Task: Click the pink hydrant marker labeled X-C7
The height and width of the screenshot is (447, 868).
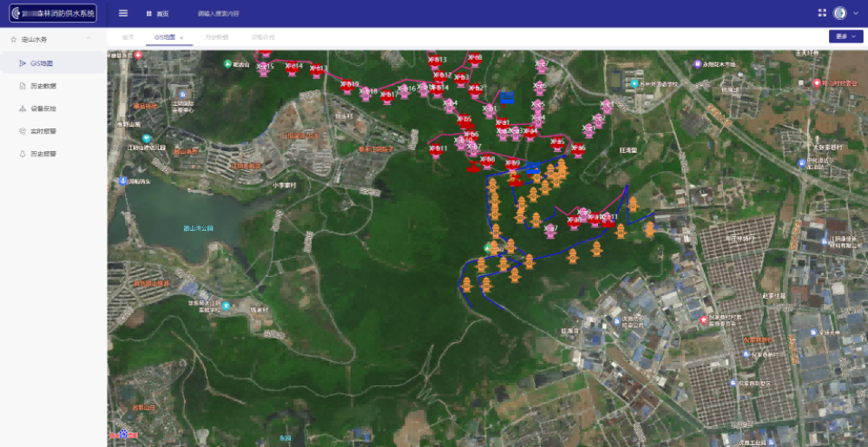Action: point(550,230)
